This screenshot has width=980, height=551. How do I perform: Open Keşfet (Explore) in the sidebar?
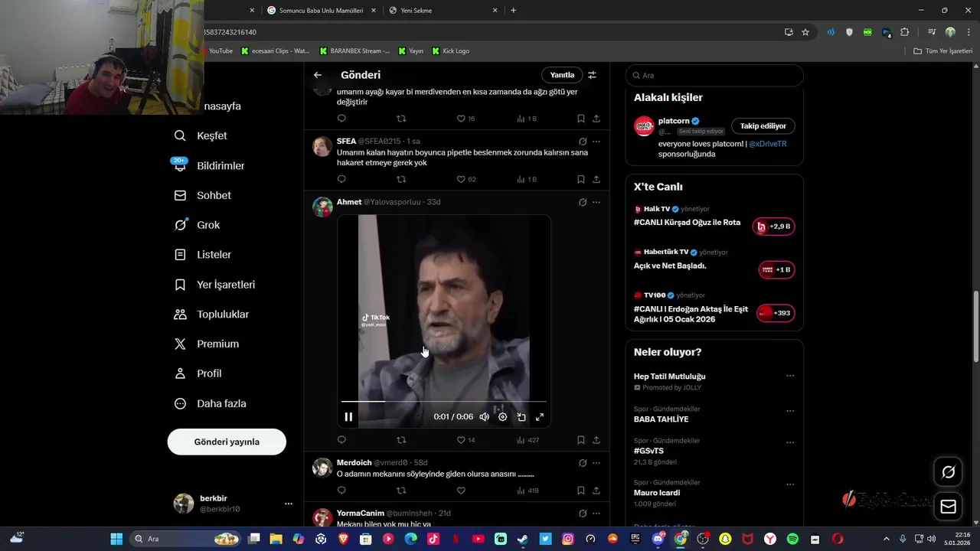pyautogui.click(x=201, y=135)
